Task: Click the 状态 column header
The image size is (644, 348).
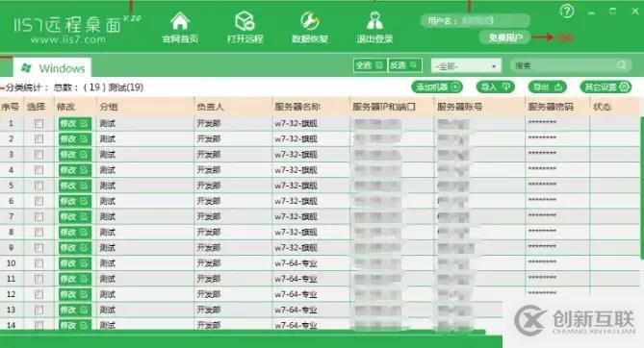Action: click(602, 107)
